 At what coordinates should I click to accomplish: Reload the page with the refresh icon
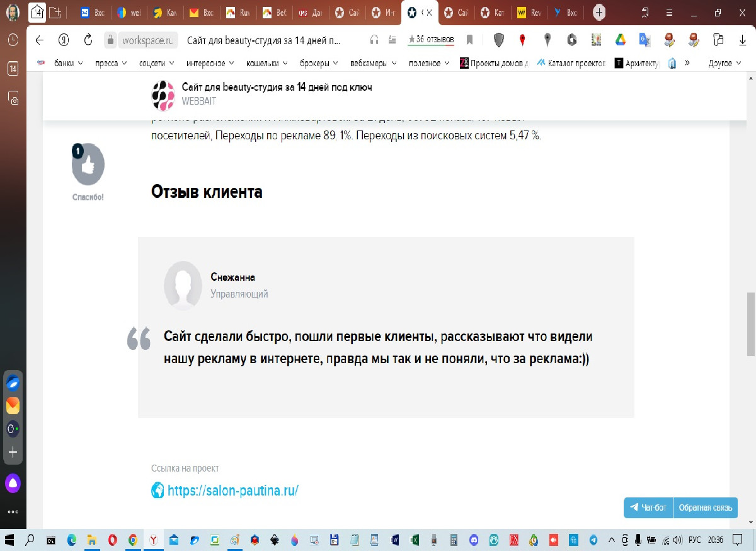88,40
